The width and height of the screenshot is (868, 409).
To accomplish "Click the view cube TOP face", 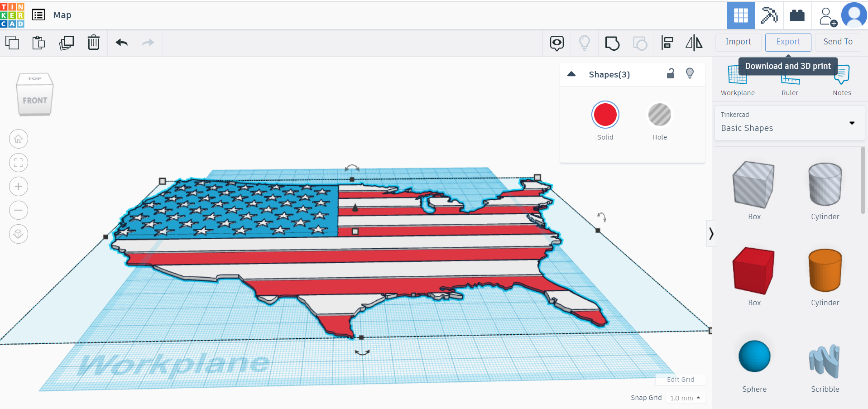I will coord(34,79).
